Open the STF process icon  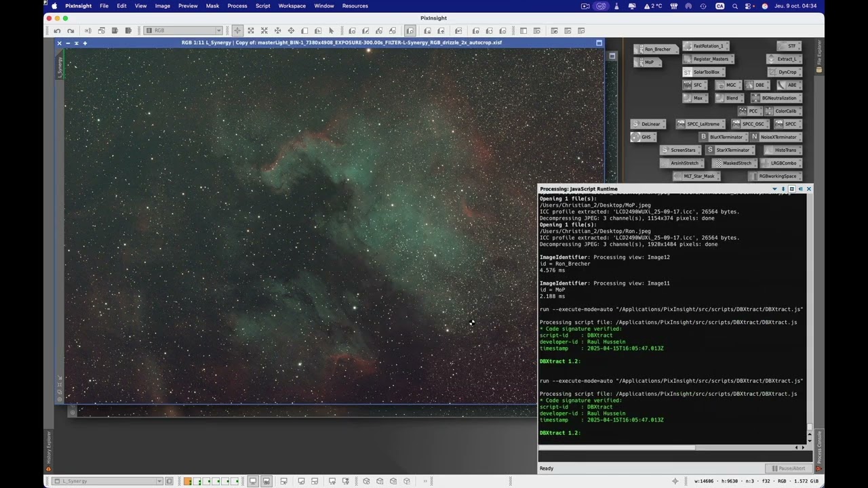point(789,46)
